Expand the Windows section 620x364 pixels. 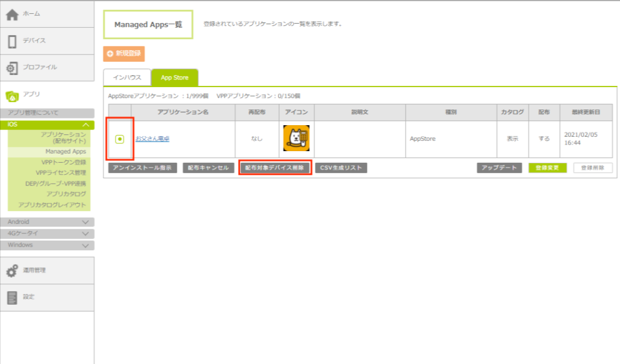(x=87, y=245)
